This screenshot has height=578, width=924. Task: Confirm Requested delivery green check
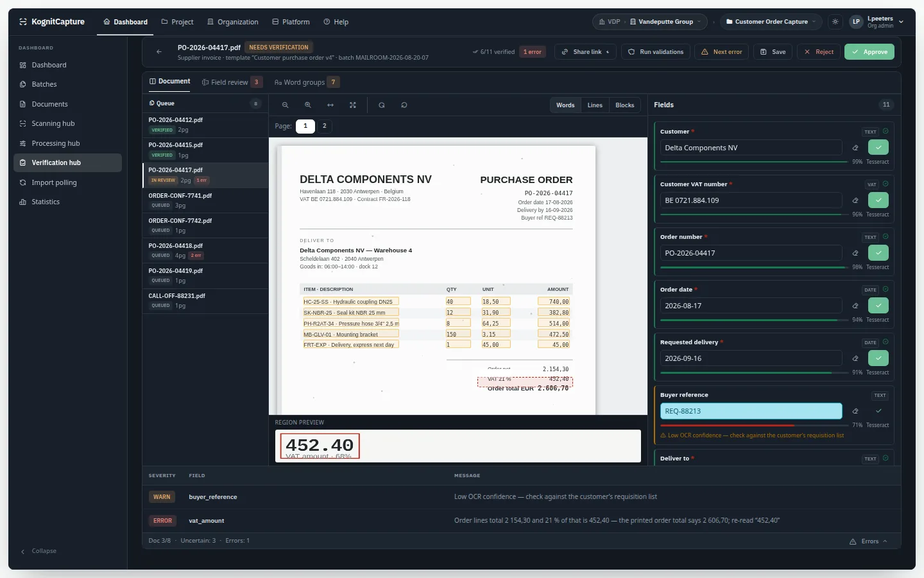pyautogui.click(x=878, y=358)
